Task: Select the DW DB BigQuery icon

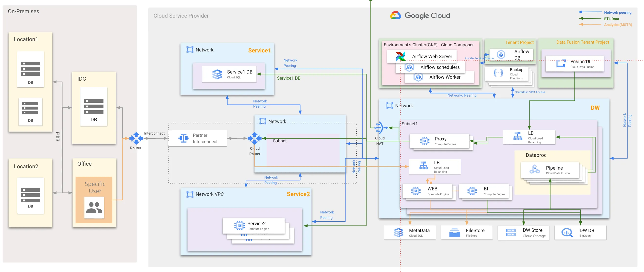Action: coord(567,233)
